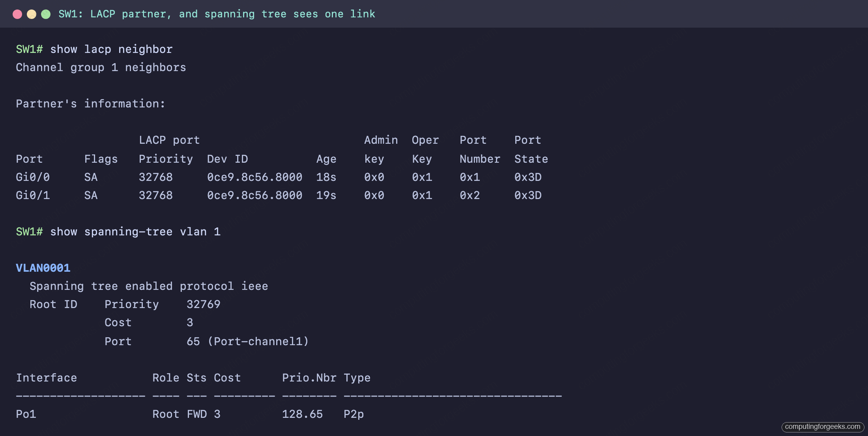Click the terminal title 'SW1: LACP partner...'
Screen dimensions: 868x436
click(x=217, y=14)
